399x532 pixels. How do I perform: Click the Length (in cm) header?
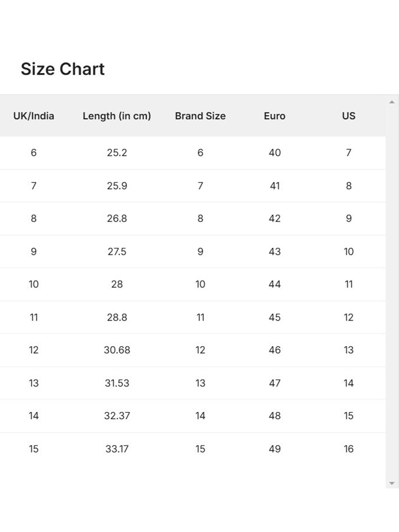pos(117,116)
